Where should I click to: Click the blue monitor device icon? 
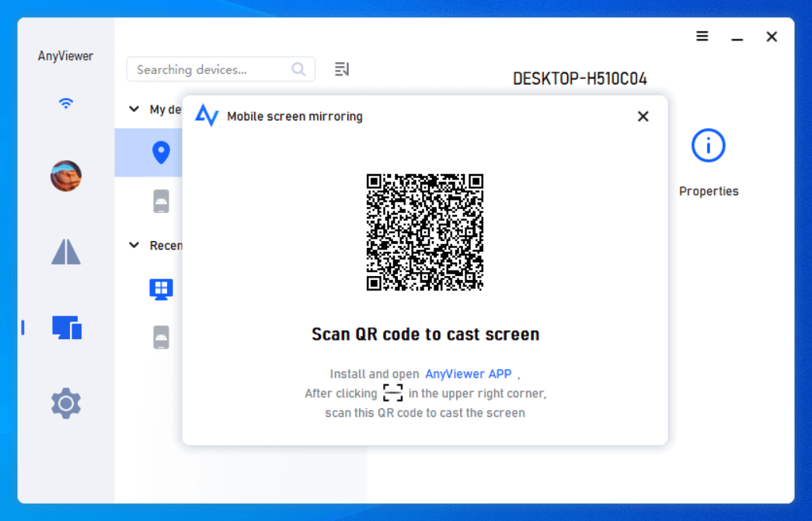(x=161, y=288)
